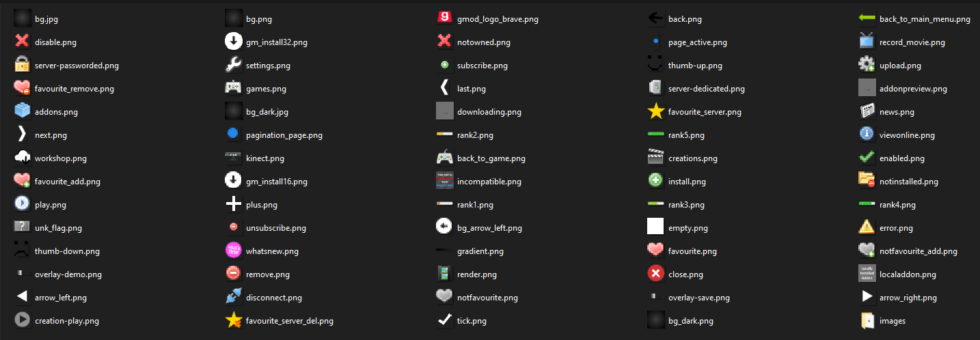Select the incompatible.png thumbnail

tap(445, 181)
